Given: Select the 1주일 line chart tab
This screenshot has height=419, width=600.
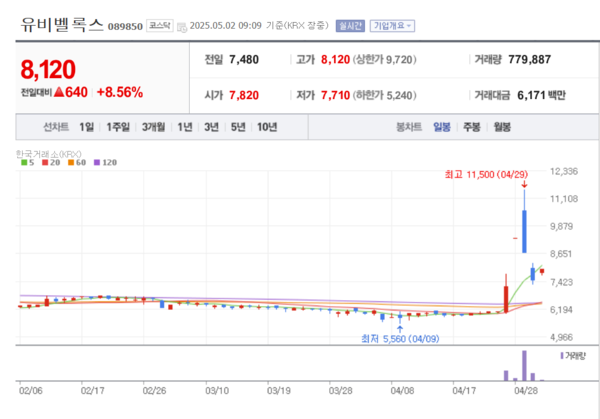Looking at the screenshot, I should (x=118, y=127).
